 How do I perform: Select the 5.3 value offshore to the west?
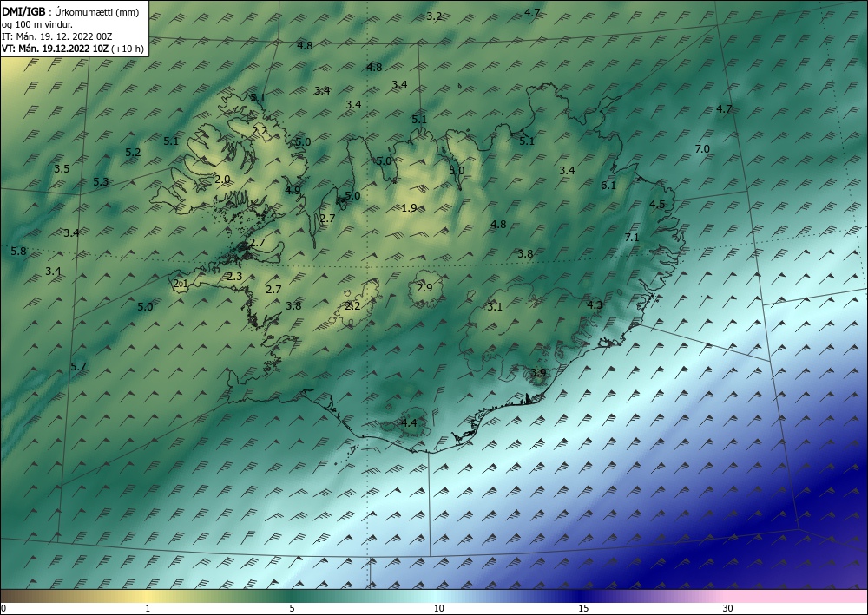click(101, 181)
